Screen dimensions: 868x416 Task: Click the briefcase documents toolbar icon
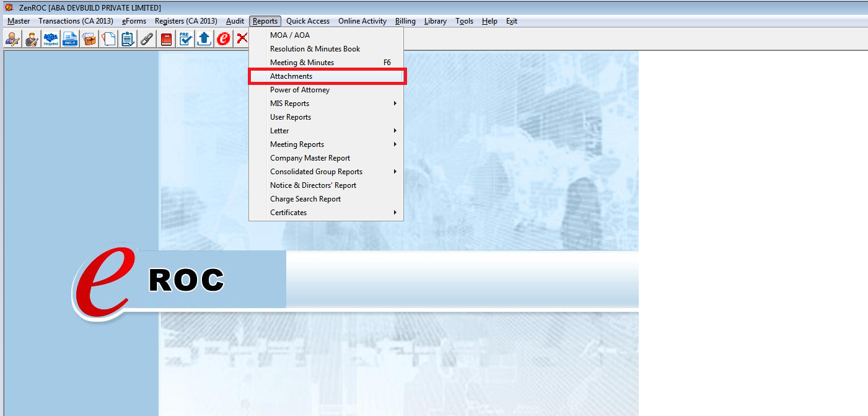coord(89,39)
